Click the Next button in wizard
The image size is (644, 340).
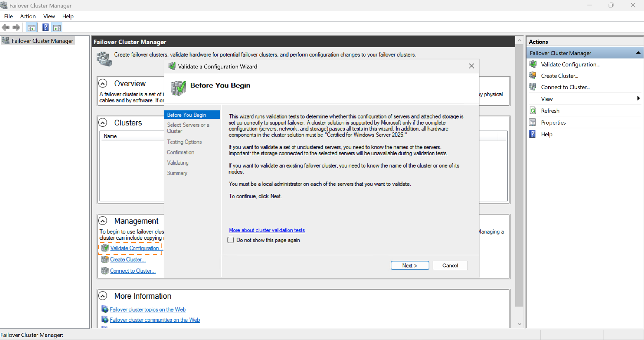[x=410, y=266]
